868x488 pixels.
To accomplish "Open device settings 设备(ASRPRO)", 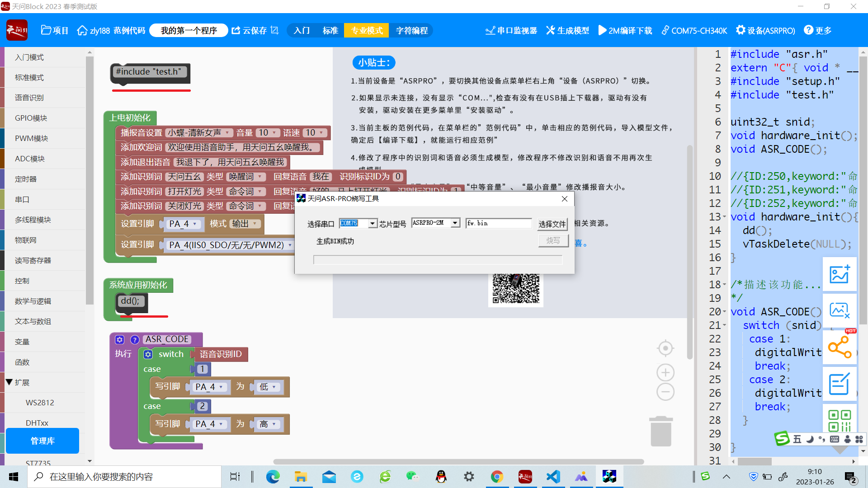I will (765, 30).
